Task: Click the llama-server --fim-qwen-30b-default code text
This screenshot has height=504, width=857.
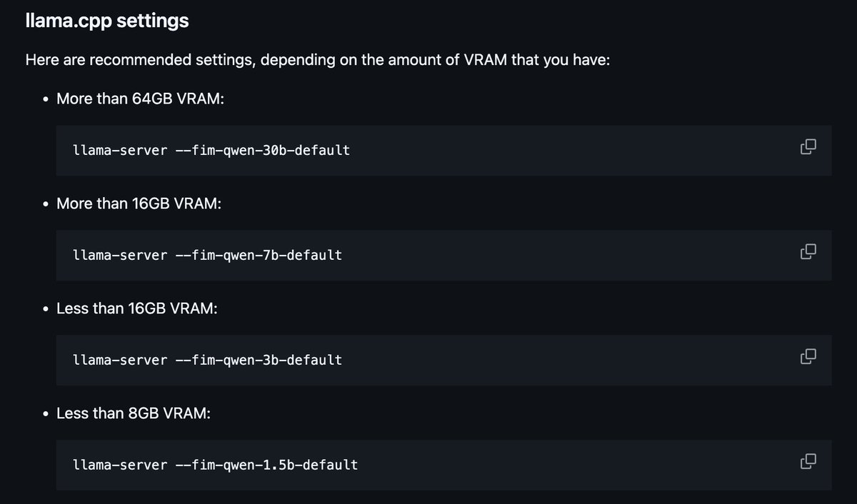Action: pyautogui.click(x=211, y=151)
